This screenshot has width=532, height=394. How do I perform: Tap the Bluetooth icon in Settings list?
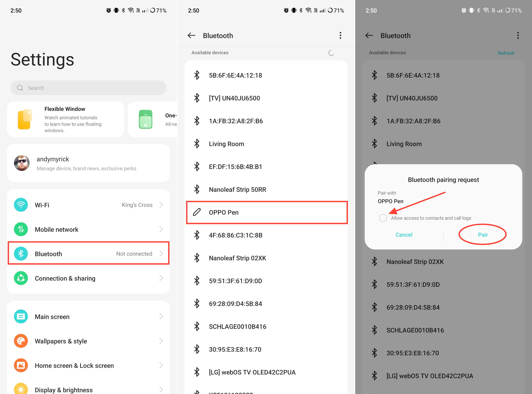(x=21, y=254)
